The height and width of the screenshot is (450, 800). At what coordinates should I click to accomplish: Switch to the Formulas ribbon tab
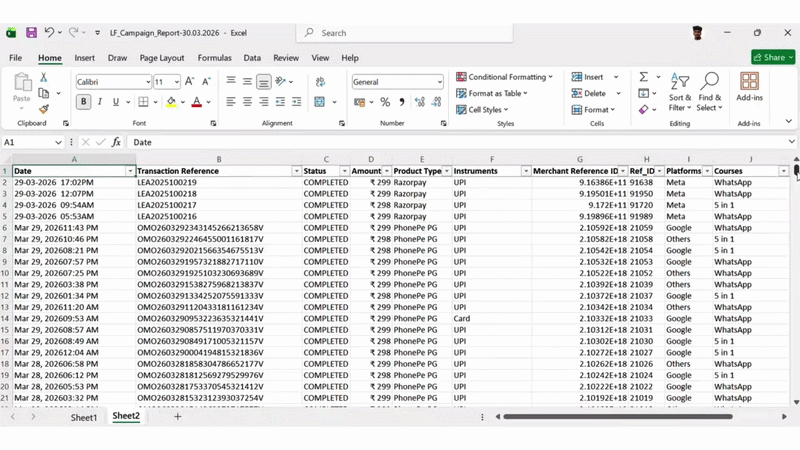click(214, 58)
